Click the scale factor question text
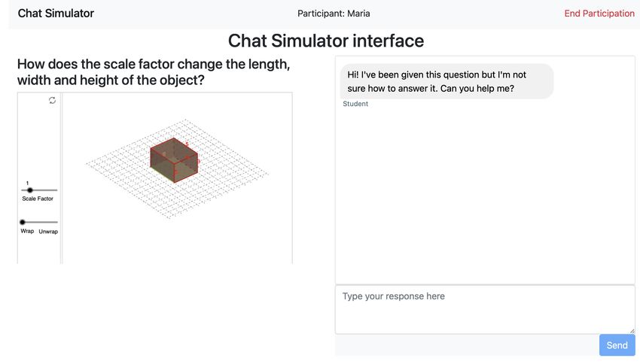Screen dimensions: 640x364 click(x=154, y=72)
